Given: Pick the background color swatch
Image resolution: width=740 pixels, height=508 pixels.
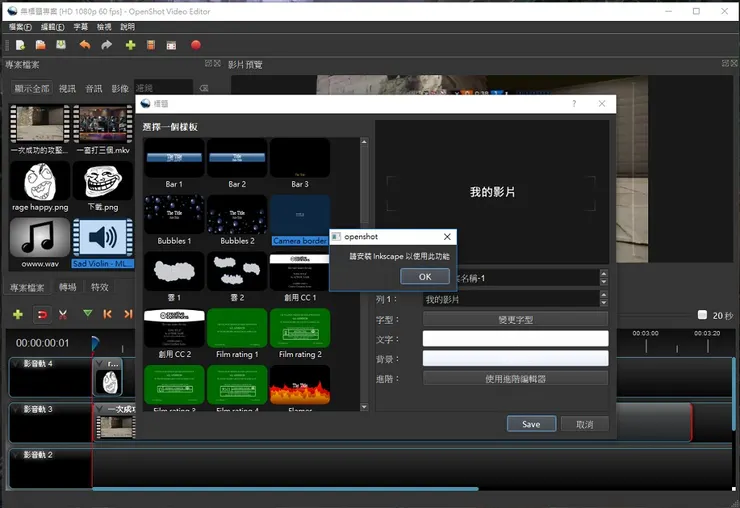Looking at the screenshot, I should (515, 358).
